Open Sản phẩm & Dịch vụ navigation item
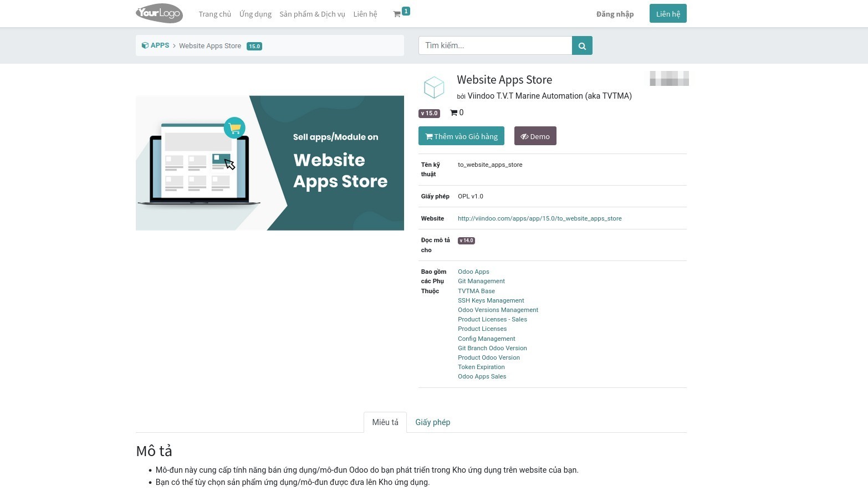Image resolution: width=868 pixels, height=496 pixels. [x=312, y=14]
